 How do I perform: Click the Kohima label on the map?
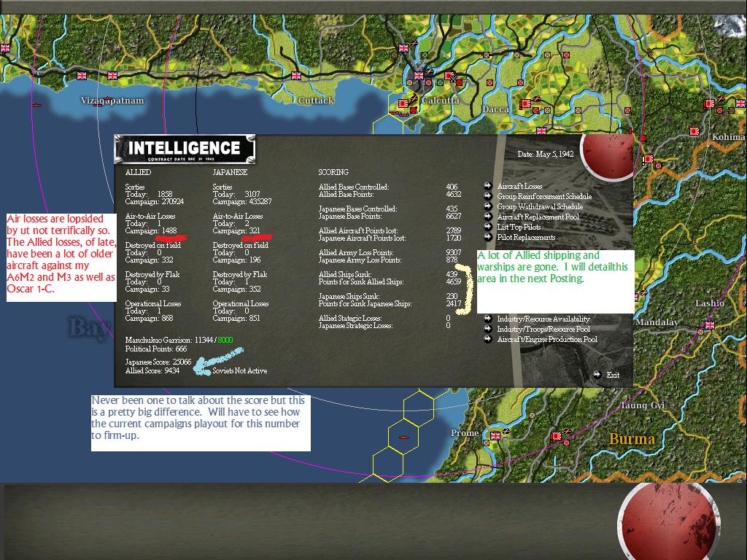(x=729, y=136)
